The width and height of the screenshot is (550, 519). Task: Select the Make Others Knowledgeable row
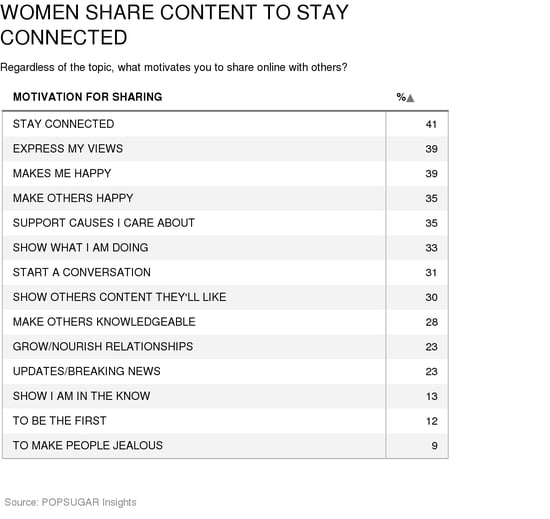pyautogui.click(x=225, y=322)
